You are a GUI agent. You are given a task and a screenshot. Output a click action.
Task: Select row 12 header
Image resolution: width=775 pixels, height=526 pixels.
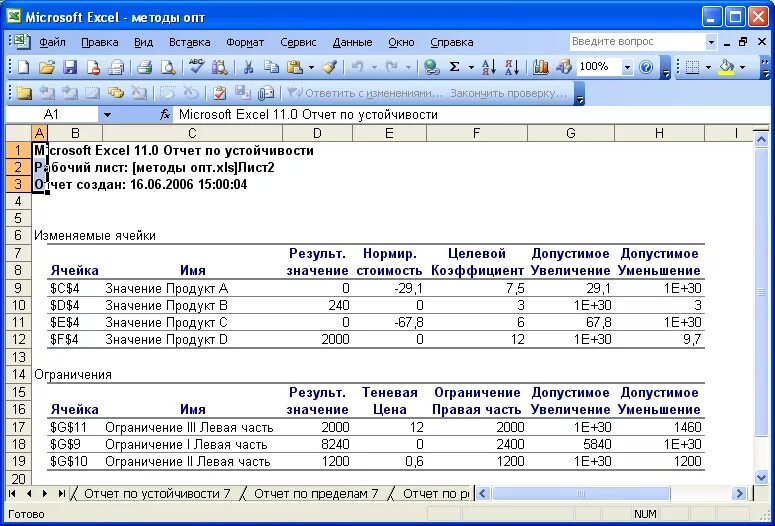click(x=18, y=340)
